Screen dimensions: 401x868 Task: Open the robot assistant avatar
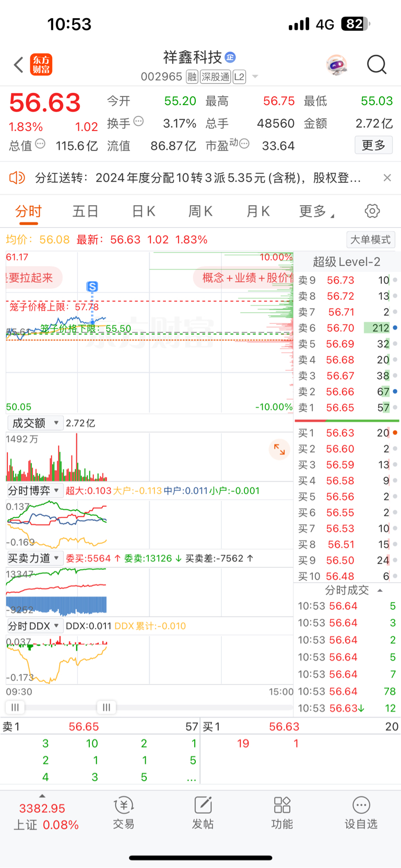[x=337, y=65]
